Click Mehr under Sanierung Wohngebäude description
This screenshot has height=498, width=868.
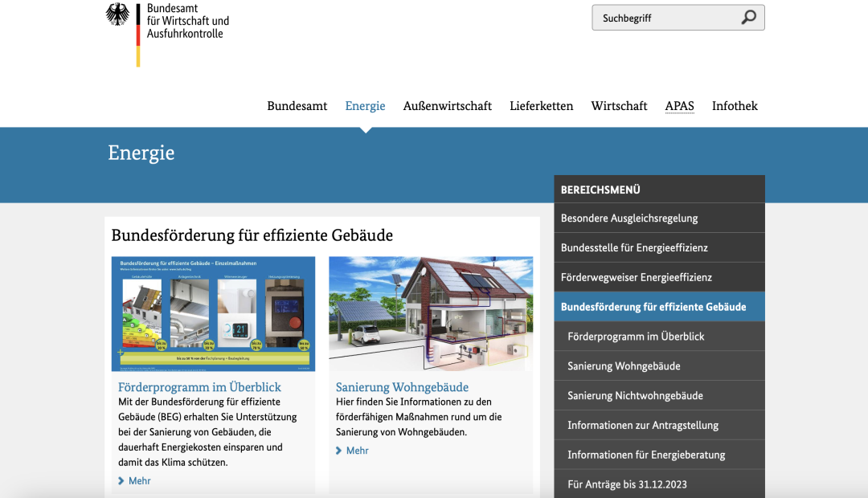tap(357, 451)
